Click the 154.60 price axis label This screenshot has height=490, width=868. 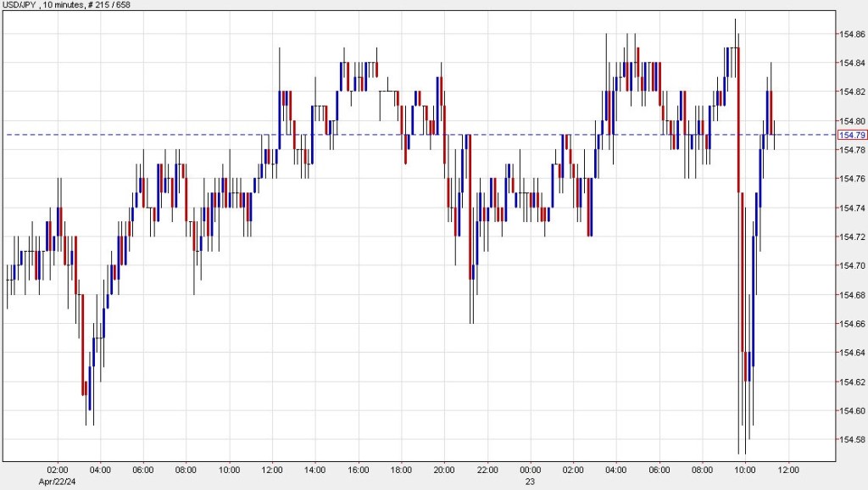(x=851, y=410)
